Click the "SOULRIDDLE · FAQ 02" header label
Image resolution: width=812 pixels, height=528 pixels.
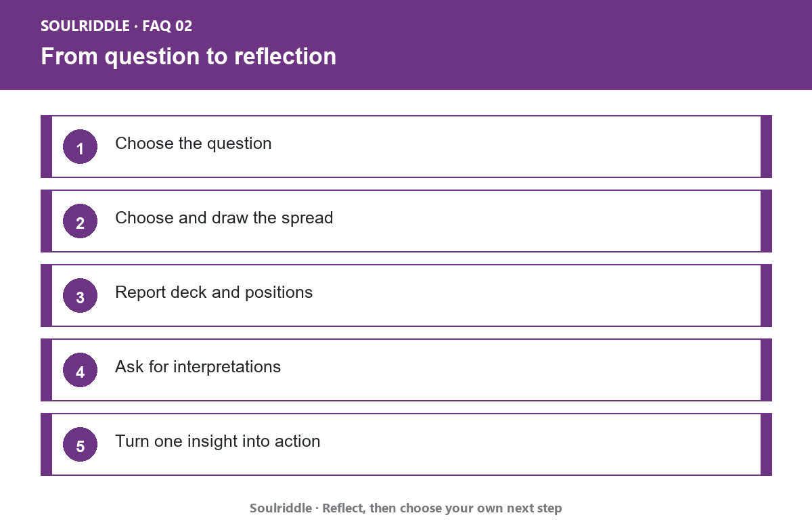tap(116, 26)
